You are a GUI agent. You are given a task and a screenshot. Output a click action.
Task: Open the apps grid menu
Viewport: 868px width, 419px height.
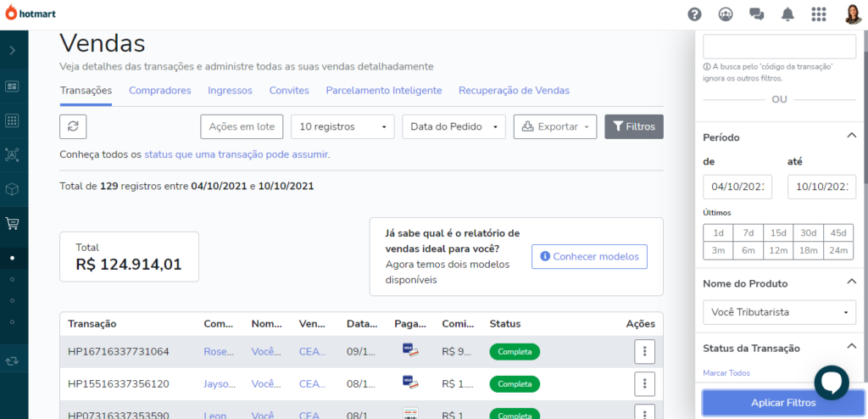coord(818,14)
